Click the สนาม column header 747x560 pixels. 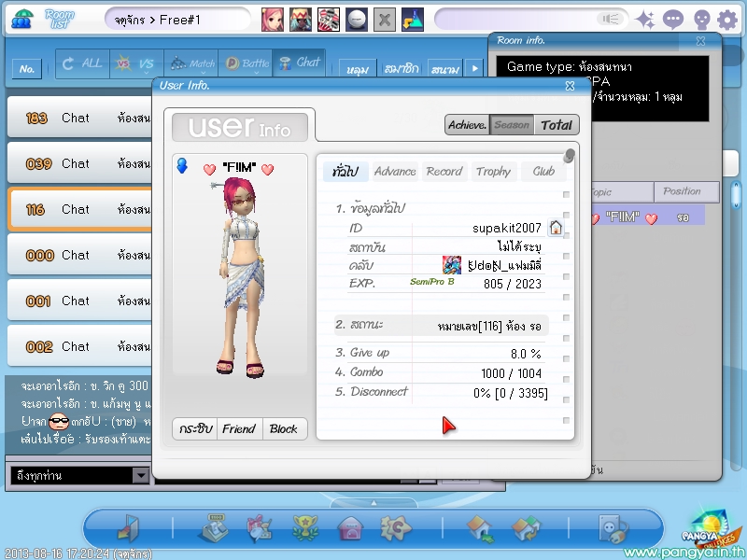445,69
